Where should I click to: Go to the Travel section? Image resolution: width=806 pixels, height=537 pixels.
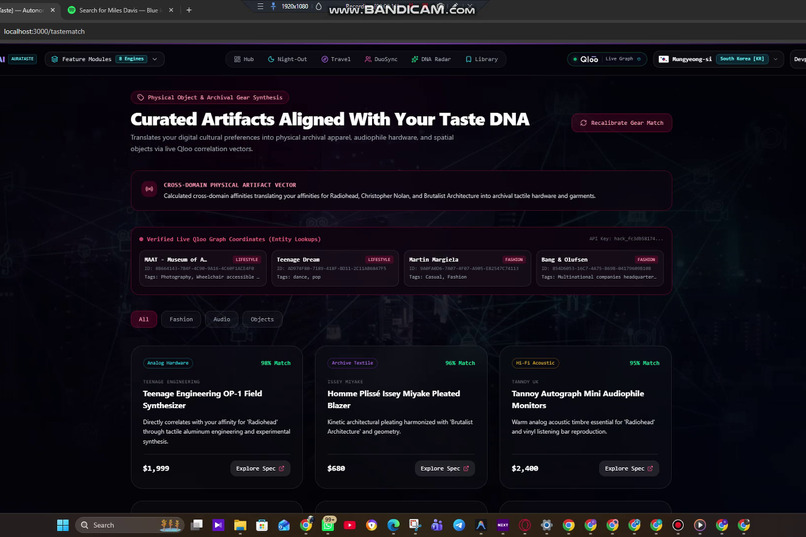tap(336, 59)
